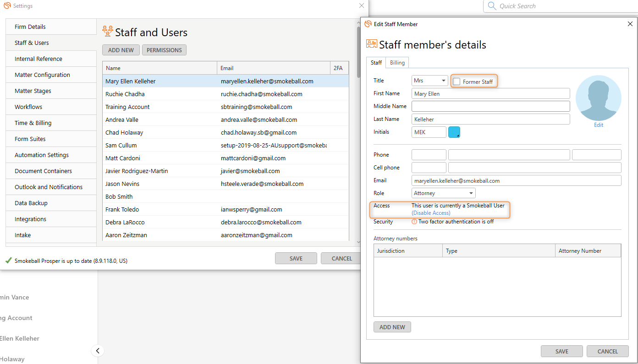
Task: Select Ruchie Chadha in the staff list
Action: pos(225,94)
